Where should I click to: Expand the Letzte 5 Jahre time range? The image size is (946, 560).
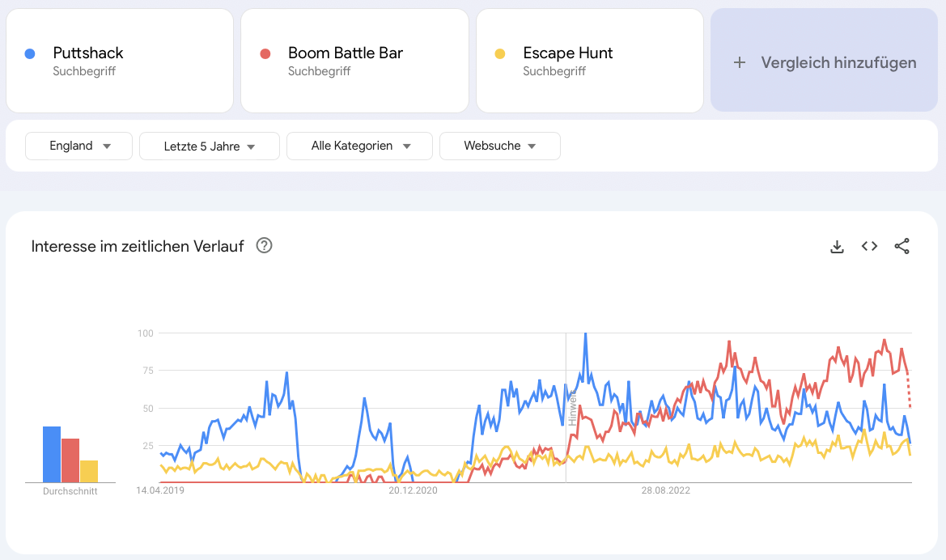[x=209, y=146]
